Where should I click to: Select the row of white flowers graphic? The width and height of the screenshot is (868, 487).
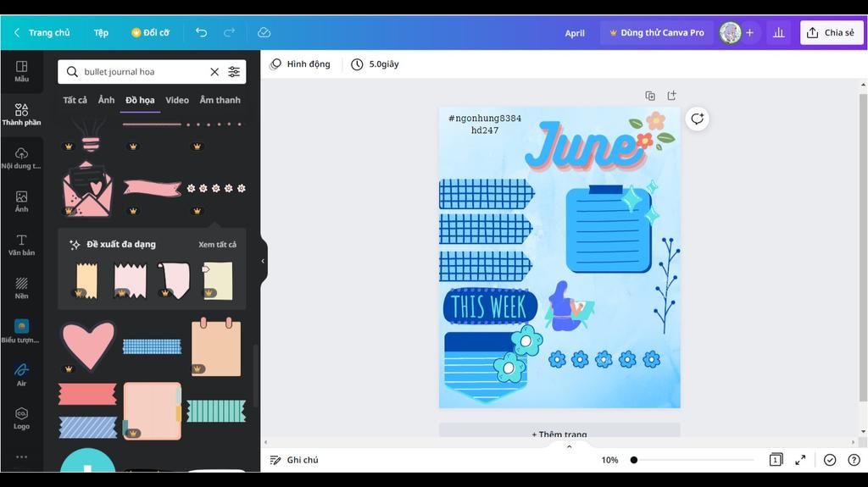216,188
